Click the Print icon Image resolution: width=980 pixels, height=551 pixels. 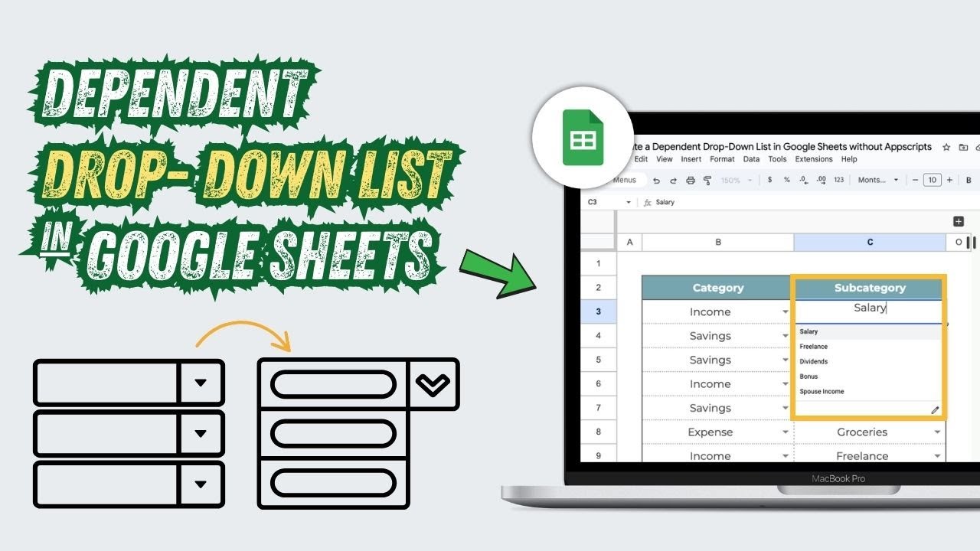point(691,181)
